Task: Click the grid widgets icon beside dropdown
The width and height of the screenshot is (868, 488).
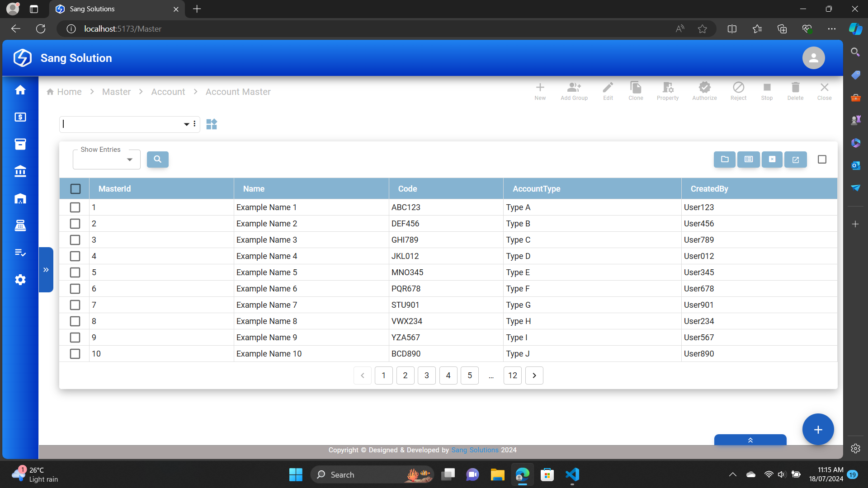Action: point(212,124)
